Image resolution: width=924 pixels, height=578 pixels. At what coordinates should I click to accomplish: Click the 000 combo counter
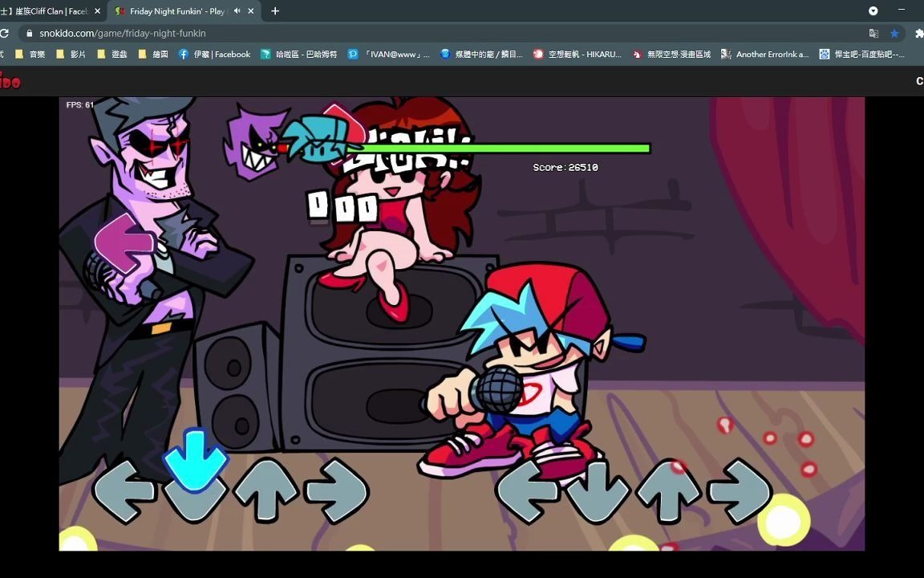pyautogui.click(x=342, y=207)
